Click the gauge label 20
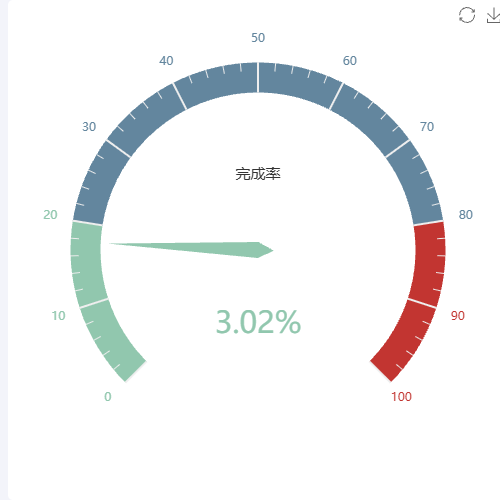The image size is (500, 500). [x=50, y=215]
